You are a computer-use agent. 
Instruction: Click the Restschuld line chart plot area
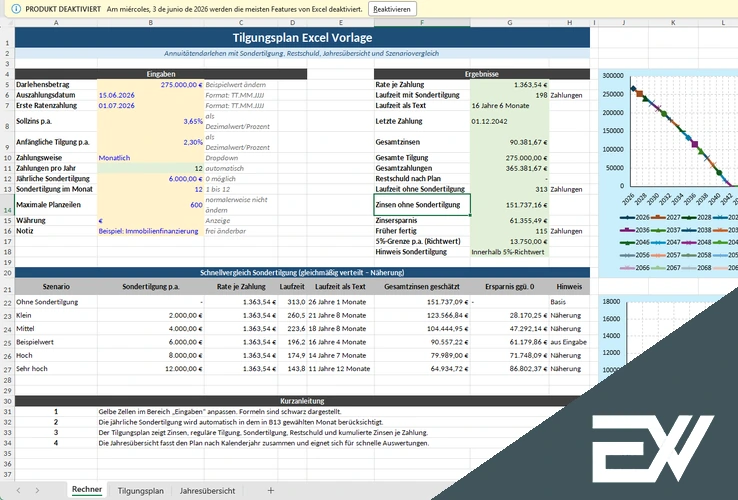click(682, 131)
